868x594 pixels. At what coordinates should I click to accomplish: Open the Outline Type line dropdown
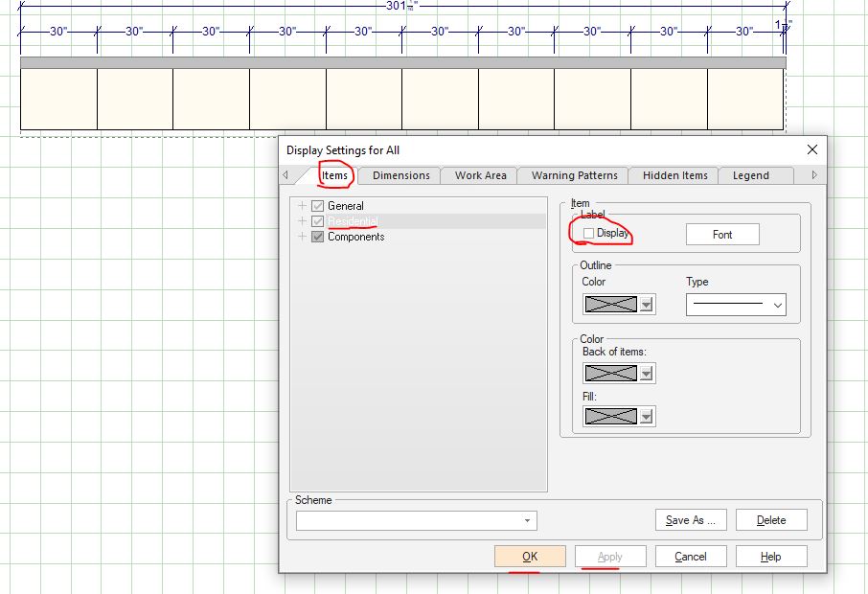[736, 306]
